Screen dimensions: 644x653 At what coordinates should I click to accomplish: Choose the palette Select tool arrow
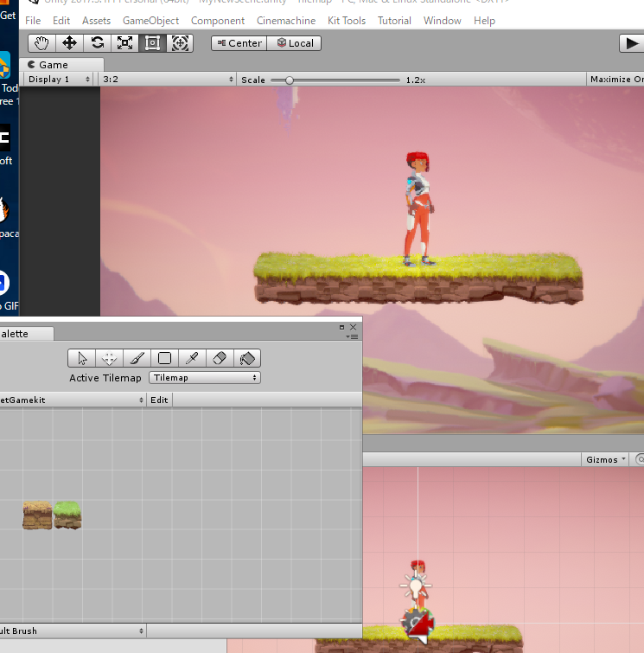click(81, 358)
